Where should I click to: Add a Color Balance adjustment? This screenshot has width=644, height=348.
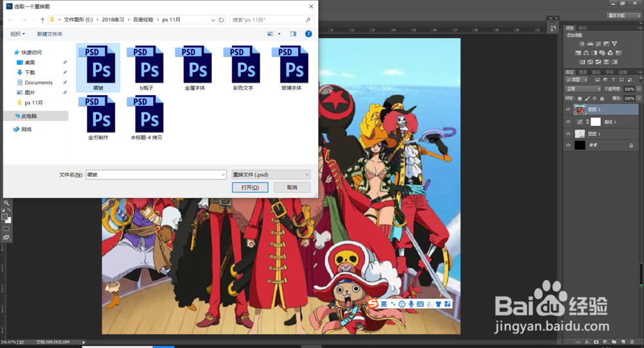coord(586,53)
